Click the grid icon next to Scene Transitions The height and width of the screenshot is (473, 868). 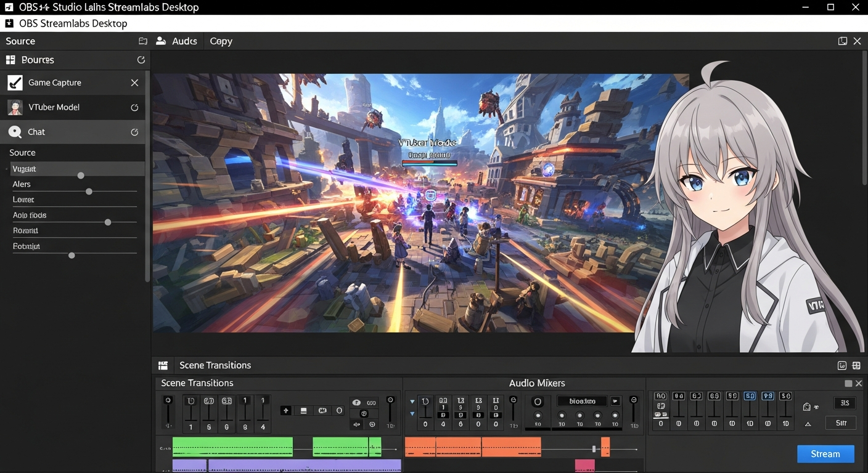[x=163, y=365]
